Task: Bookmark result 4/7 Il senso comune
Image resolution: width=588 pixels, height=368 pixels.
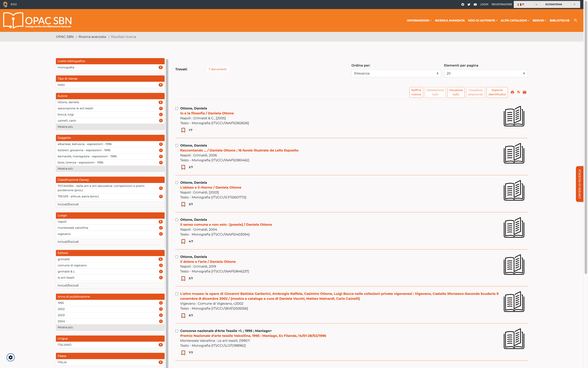Action: [x=183, y=241]
